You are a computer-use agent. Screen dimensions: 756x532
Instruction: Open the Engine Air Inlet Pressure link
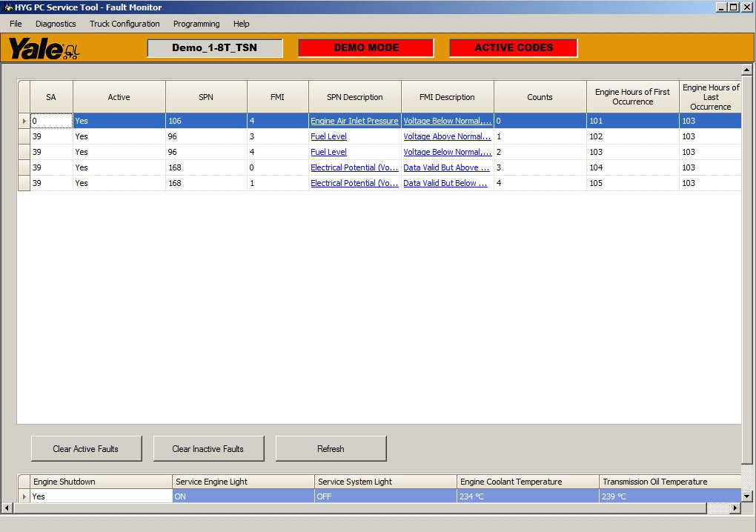[354, 121]
